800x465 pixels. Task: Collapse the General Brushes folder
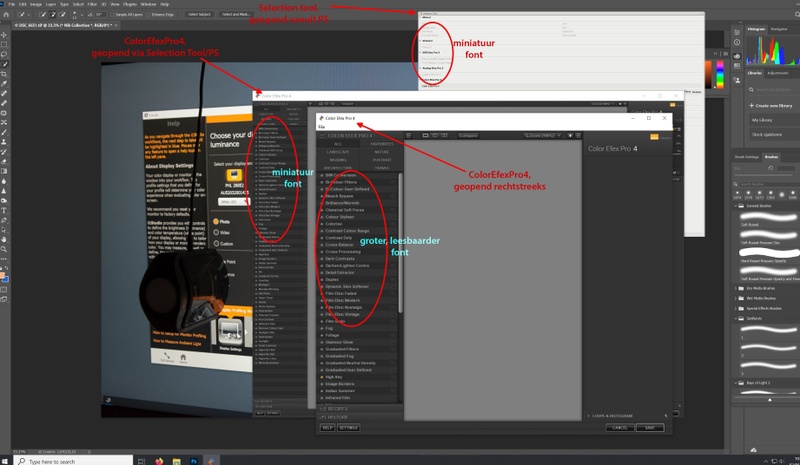point(736,206)
